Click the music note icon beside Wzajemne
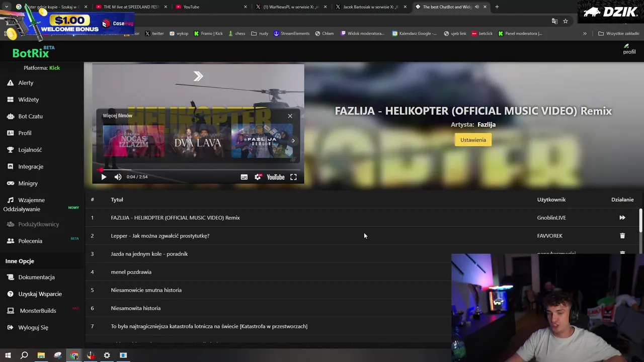Screen dimensions: 644x362 tap(10, 200)
